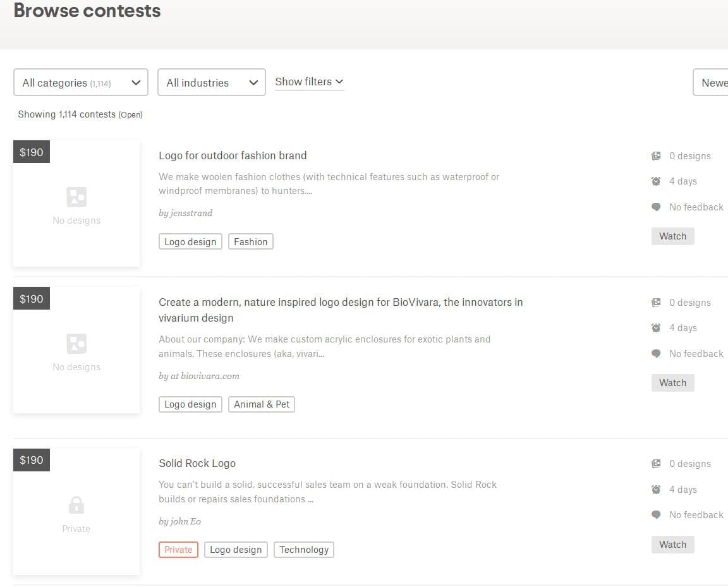Select the Animal & Pet tag
The height and width of the screenshot is (587, 728).
pos(262,404)
